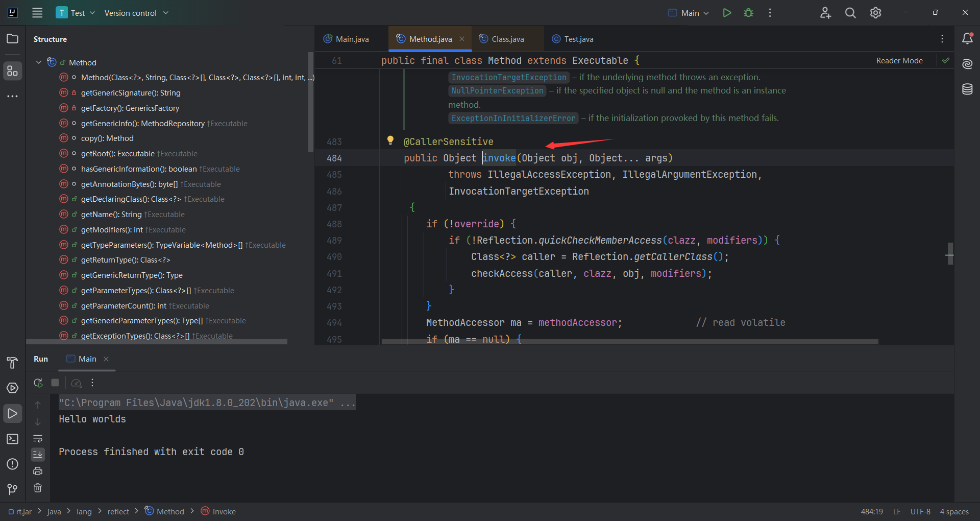Toggle scroll to end of console
Screen dimensions: 980x521
(38, 454)
